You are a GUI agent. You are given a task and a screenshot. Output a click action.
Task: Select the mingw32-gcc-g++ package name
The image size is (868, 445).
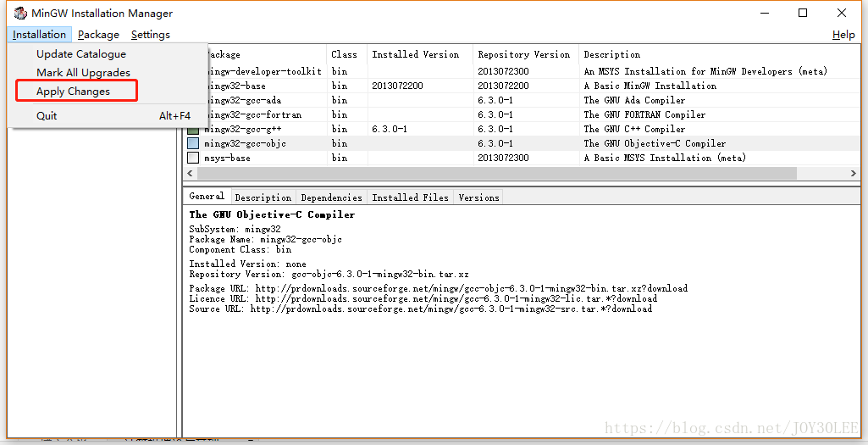[x=243, y=129]
